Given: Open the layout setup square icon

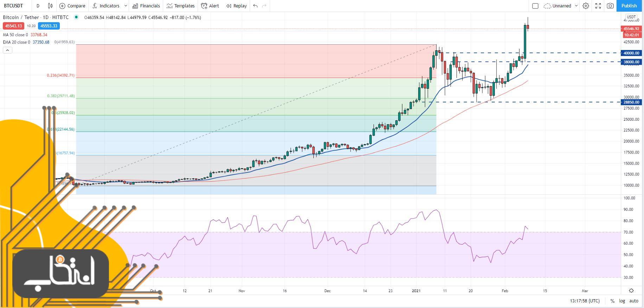Looking at the screenshot, I should pos(535,6).
